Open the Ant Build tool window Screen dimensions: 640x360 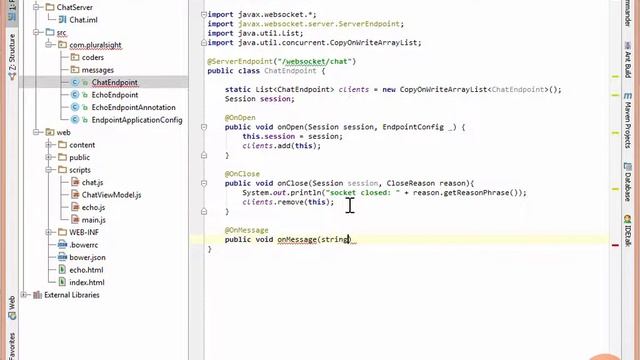628,60
